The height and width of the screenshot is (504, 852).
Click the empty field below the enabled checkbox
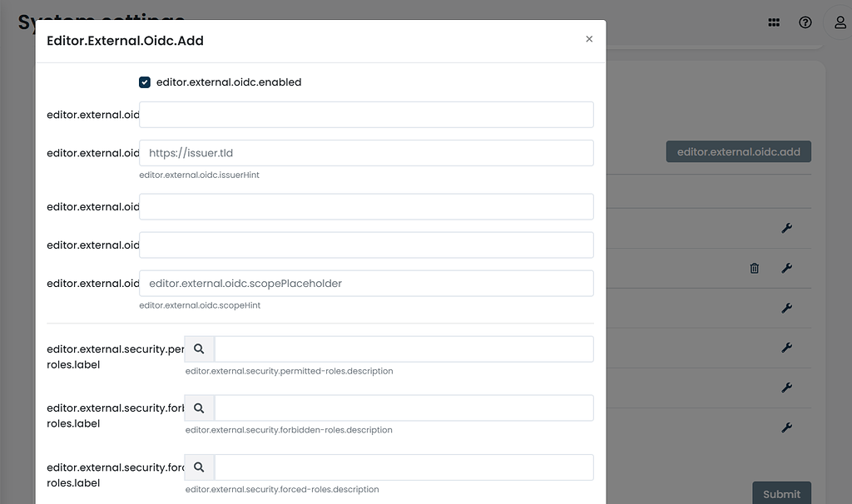[x=366, y=114]
